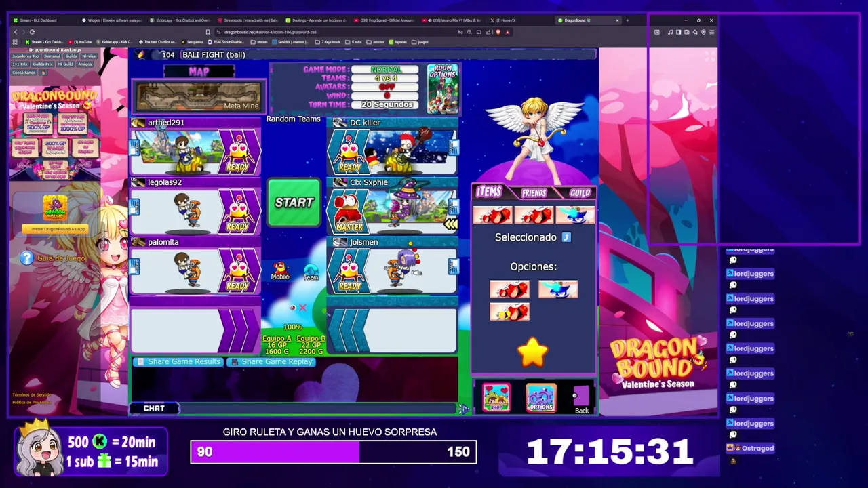This screenshot has width=868, height=488.
Task: Open Amigos link
Action: click(85, 64)
